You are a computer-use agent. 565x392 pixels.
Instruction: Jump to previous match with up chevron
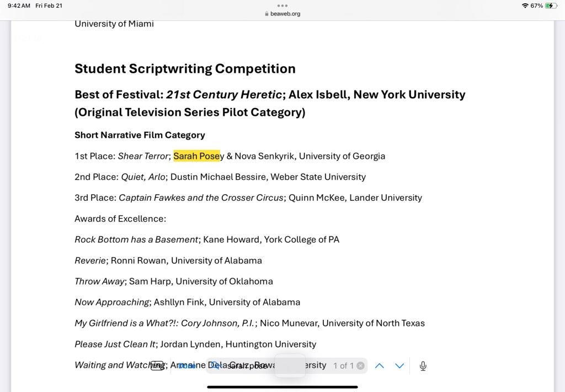click(x=380, y=366)
